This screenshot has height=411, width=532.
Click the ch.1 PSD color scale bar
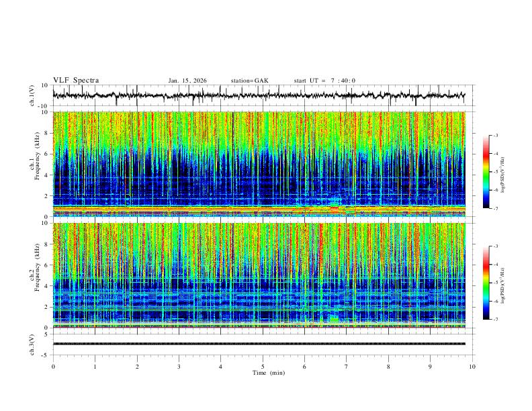486,172
